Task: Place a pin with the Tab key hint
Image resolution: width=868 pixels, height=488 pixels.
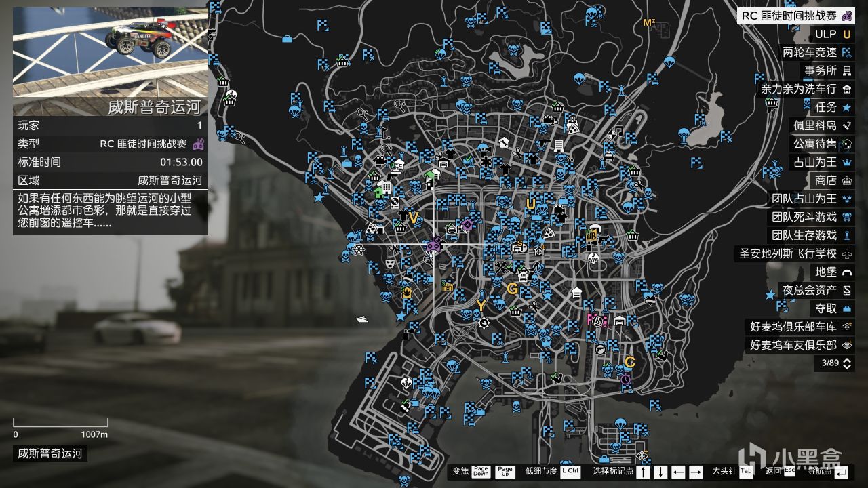Action: [746, 471]
